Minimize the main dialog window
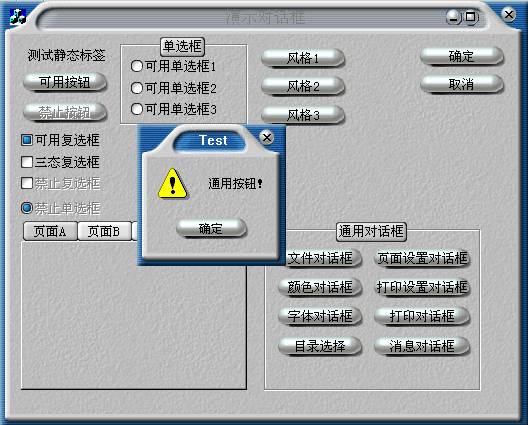528x425 pixels. [454, 17]
